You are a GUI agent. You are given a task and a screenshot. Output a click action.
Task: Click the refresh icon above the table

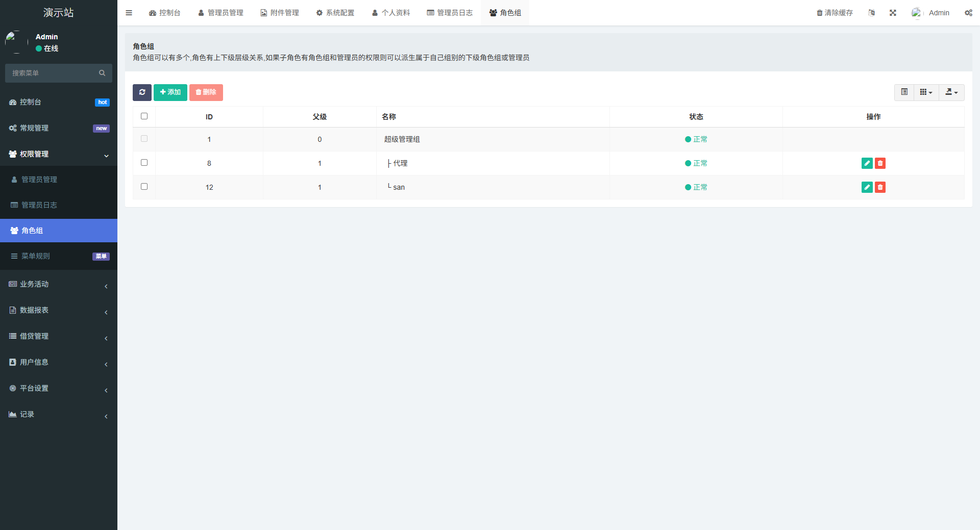click(142, 92)
